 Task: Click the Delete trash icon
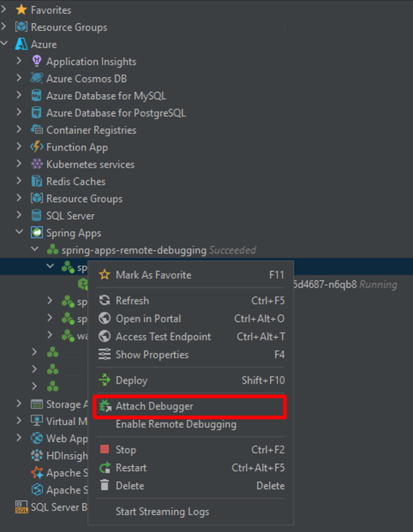[x=105, y=486]
